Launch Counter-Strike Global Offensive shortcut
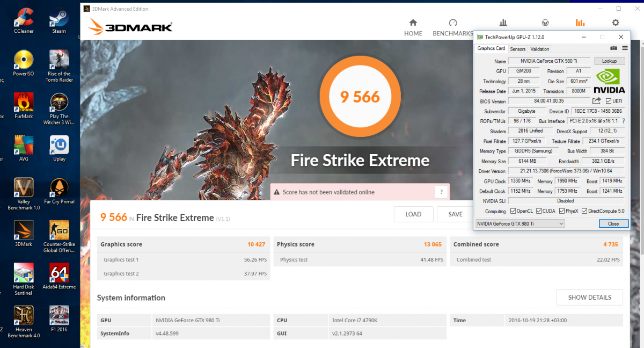This screenshot has width=644, height=348. 59,237
